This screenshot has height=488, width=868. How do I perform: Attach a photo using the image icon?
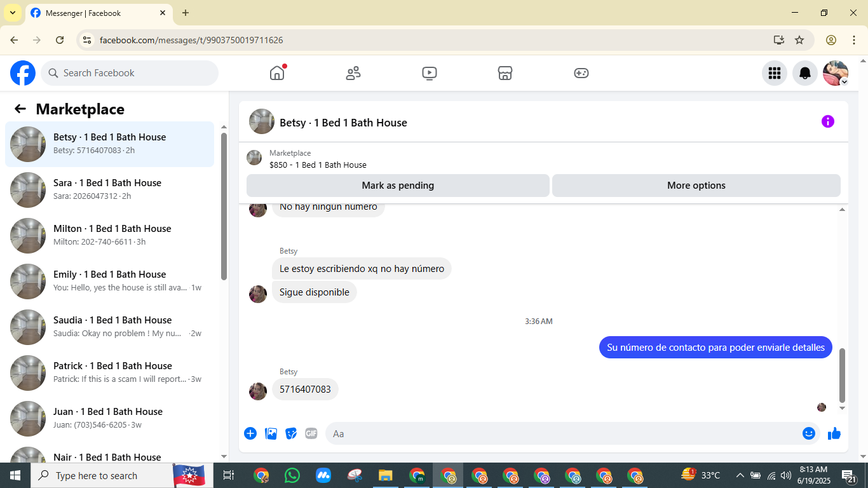coord(271,433)
